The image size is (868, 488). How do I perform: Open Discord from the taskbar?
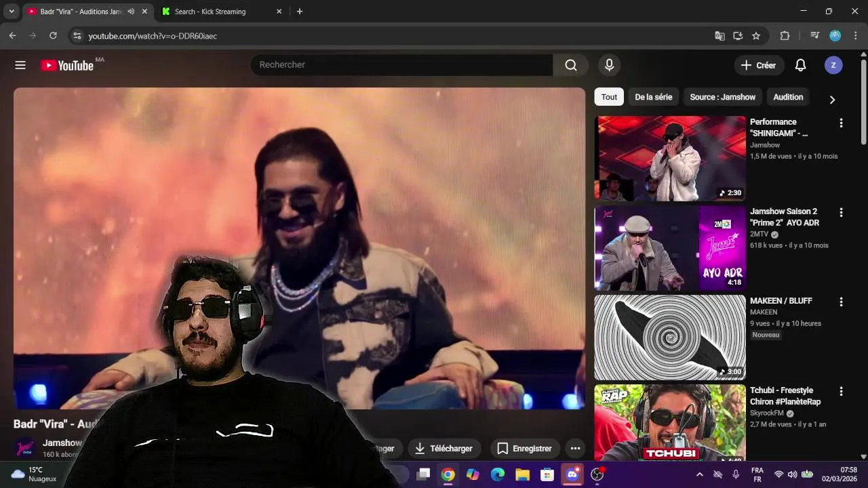(572, 474)
